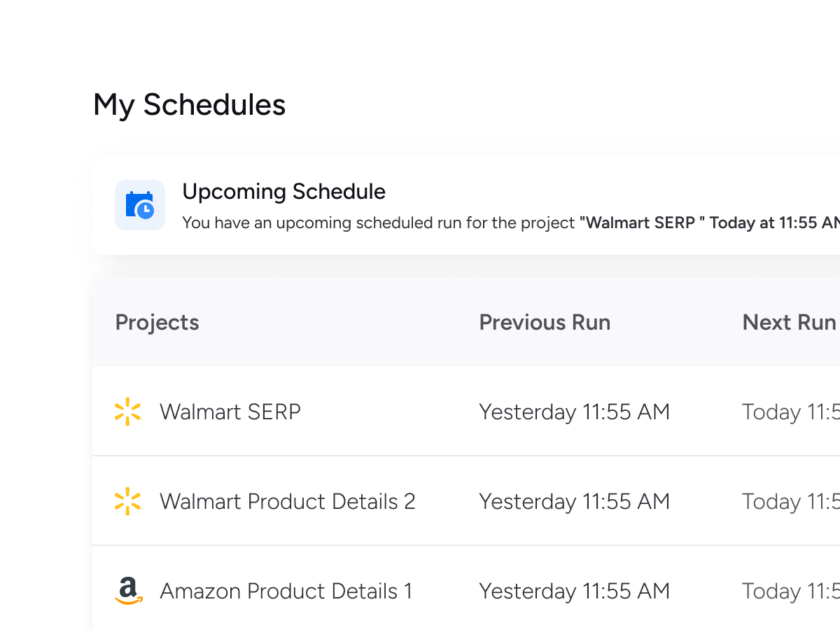Click Walmart SERP's previous run time
Image resolution: width=840 pixels, height=630 pixels.
coord(575,412)
